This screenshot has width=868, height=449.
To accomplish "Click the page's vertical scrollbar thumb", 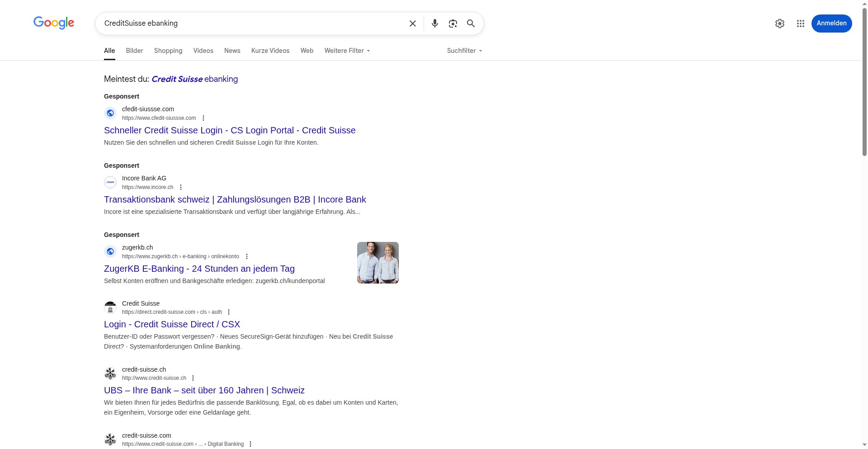I will pyautogui.click(x=864, y=81).
